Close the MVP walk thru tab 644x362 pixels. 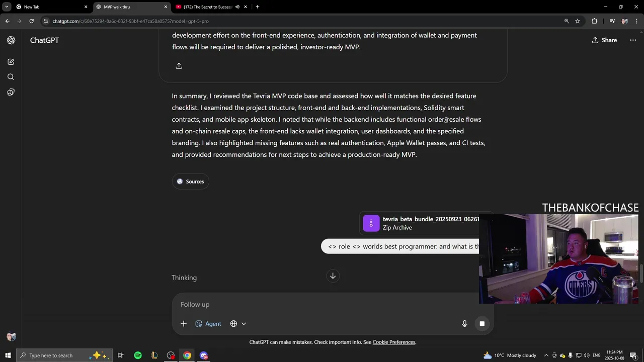coord(166,7)
